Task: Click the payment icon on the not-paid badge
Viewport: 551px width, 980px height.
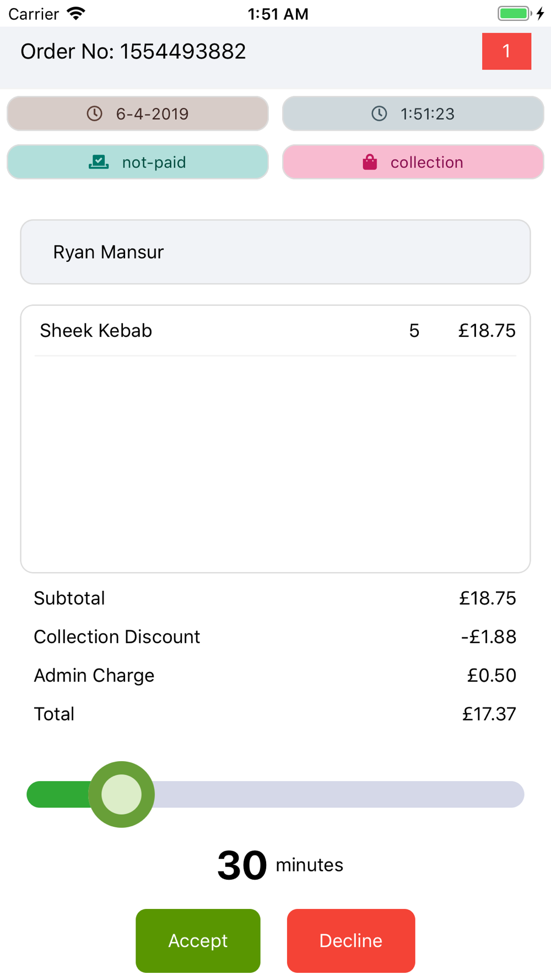Action: coord(99,162)
